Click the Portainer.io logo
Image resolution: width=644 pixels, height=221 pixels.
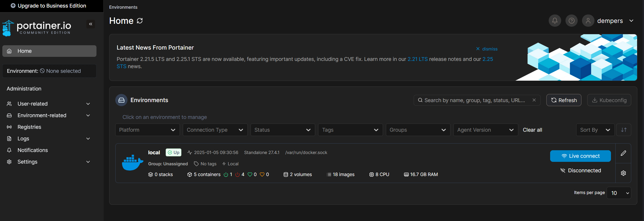[x=37, y=28]
